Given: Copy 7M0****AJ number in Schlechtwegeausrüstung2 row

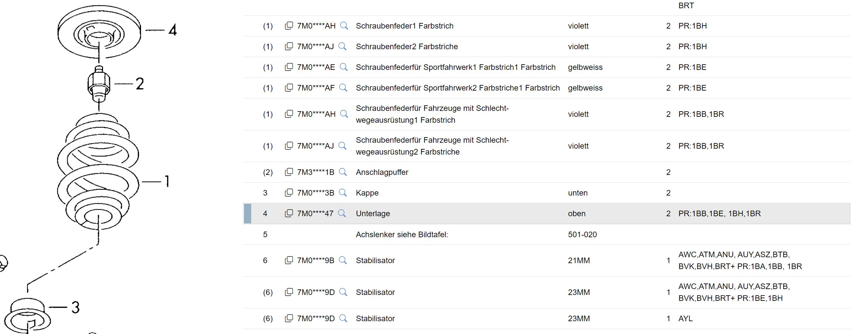Looking at the screenshot, I should 289,146.
